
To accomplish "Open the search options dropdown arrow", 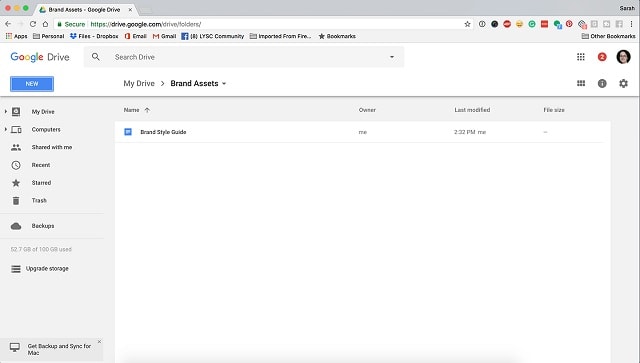I will point(392,57).
